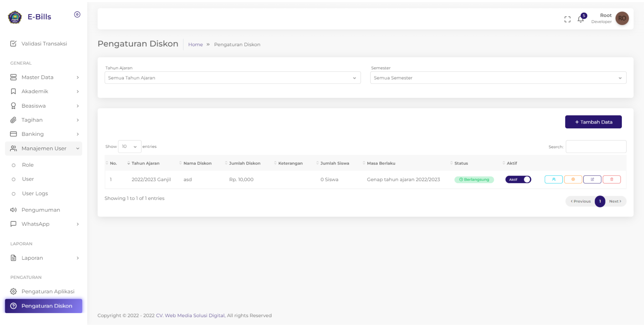Open the notifications bell
644x327 pixels.
[x=581, y=19]
